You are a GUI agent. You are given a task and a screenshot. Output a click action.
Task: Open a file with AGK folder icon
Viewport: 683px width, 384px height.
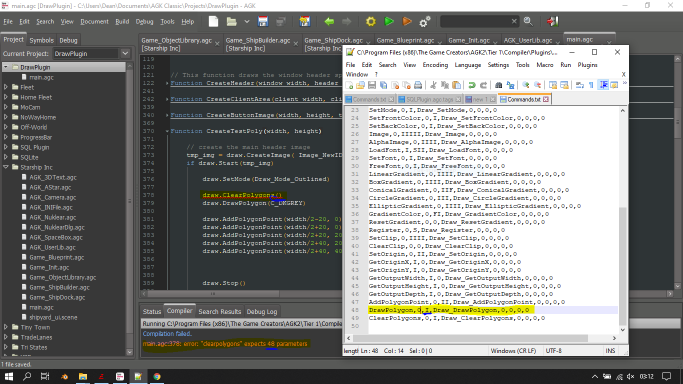click(x=231, y=21)
